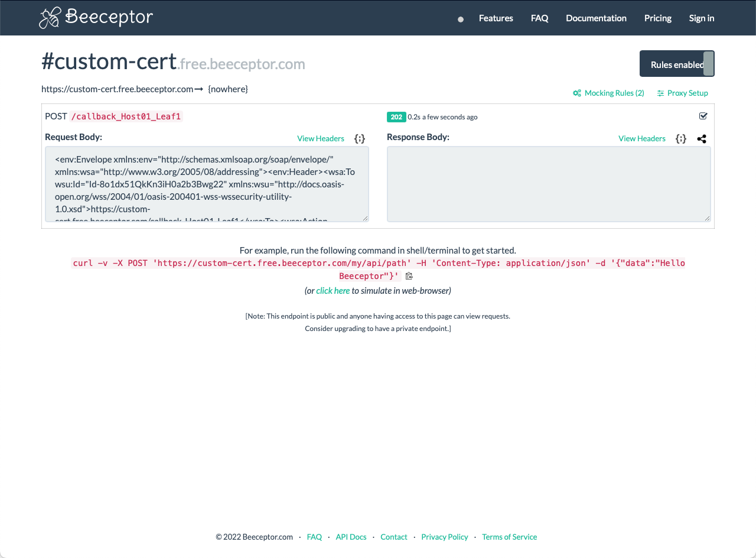Go to the Features menu item
Image resolution: width=756 pixels, height=558 pixels.
click(496, 18)
